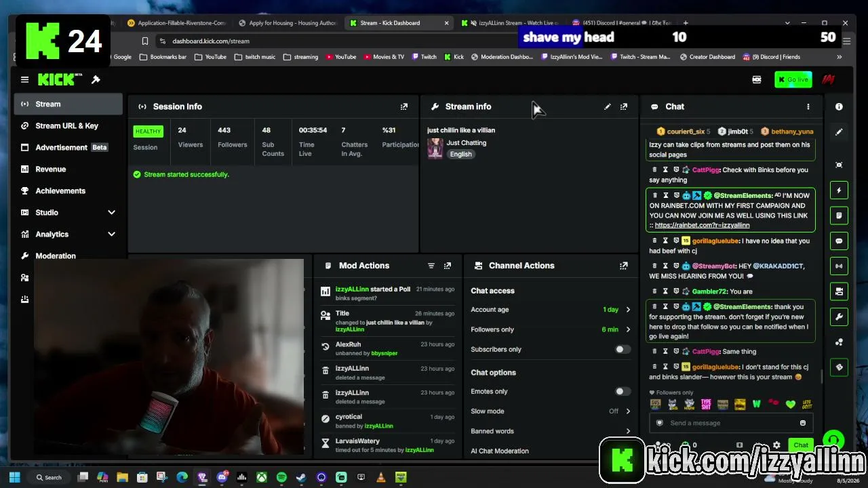The image size is (868, 488).
Task: Pop out the Session Info panel
Action: [404, 106]
